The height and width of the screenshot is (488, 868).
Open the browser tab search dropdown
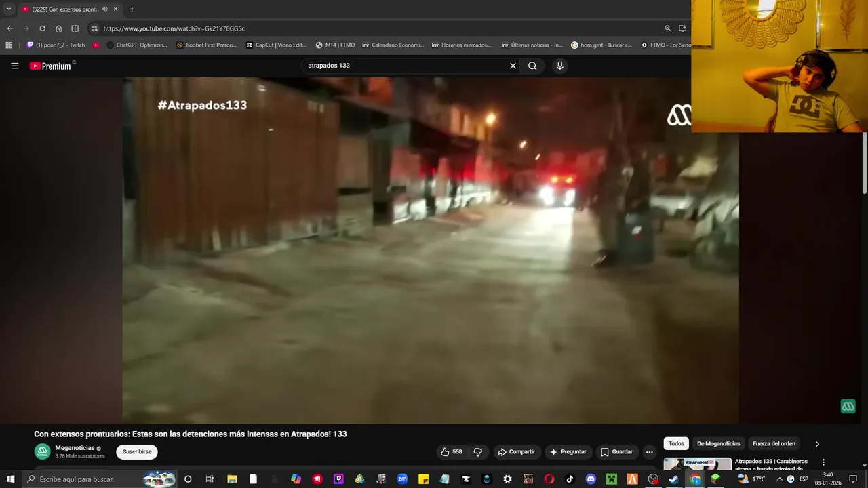(x=9, y=9)
